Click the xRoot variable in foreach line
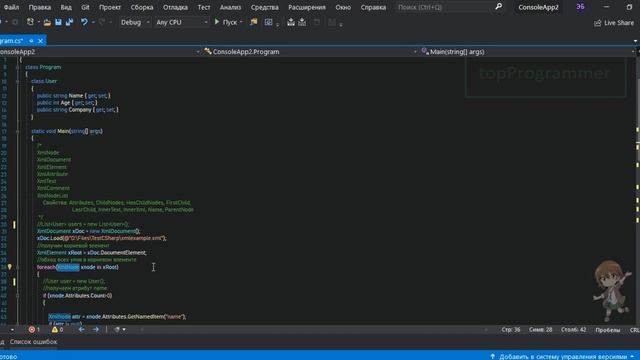The image size is (640, 360). coord(109,267)
